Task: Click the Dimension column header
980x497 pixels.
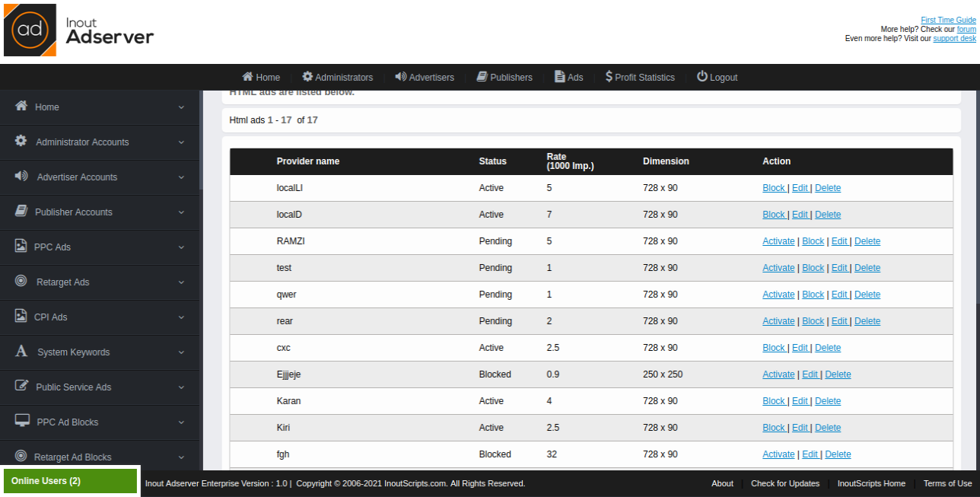Action: [x=666, y=161]
